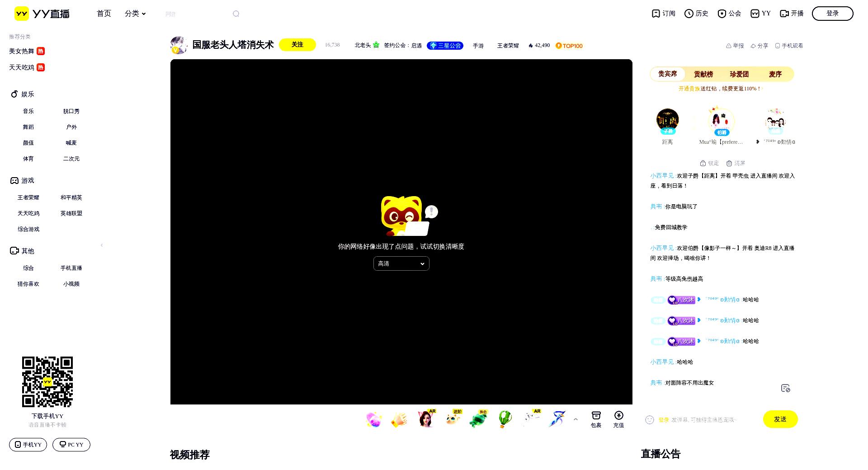Click the 手游 tag beside streamer title

click(x=478, y=46)
